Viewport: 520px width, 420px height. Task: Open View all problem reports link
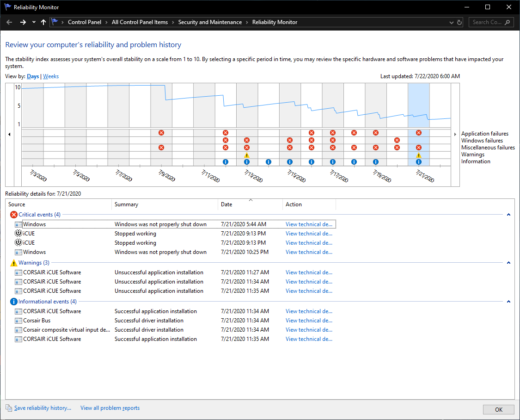coord(110,408)
